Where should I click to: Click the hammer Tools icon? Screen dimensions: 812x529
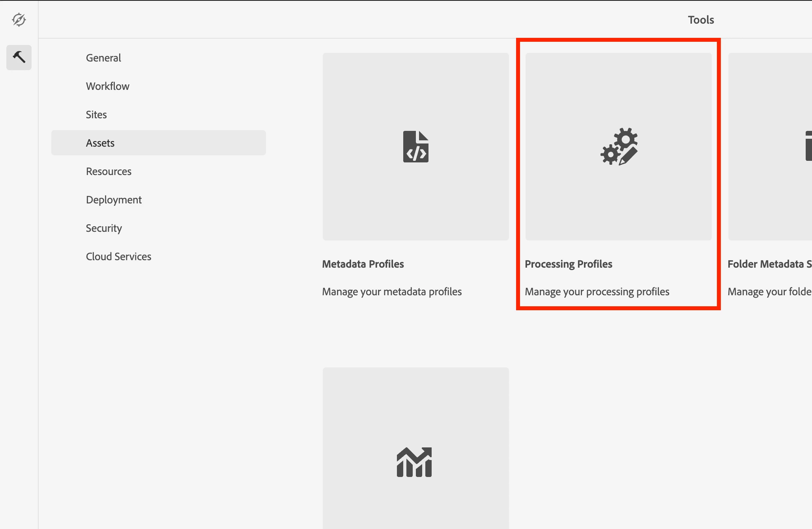pyautogui.click(x=19, y=57)
